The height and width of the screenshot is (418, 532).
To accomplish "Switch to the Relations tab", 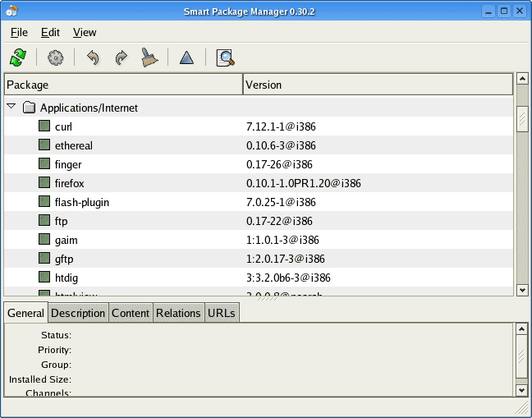I will (178, 313).
